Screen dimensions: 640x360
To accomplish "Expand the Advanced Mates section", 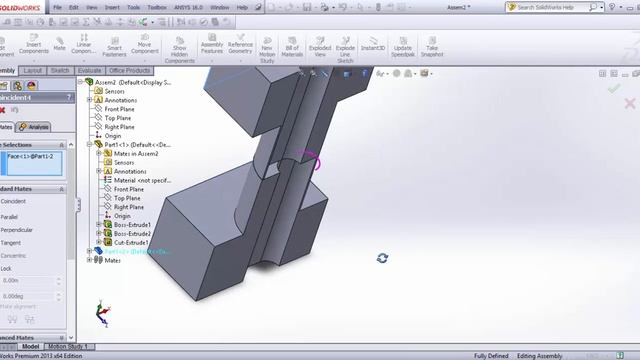I will click(x=62, y=338).
